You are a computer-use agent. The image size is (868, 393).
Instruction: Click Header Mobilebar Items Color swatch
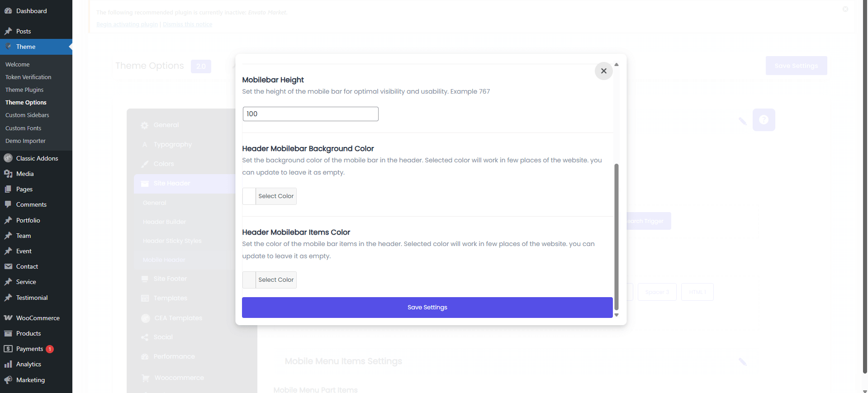249,280
